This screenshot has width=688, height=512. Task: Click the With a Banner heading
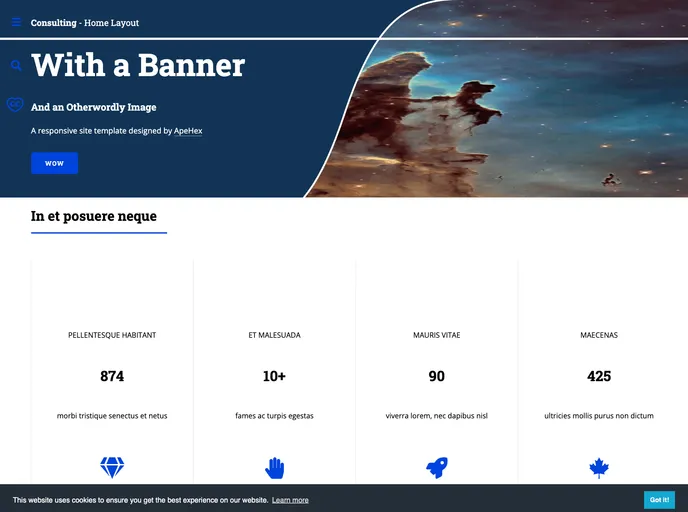(x=138, y=65)
